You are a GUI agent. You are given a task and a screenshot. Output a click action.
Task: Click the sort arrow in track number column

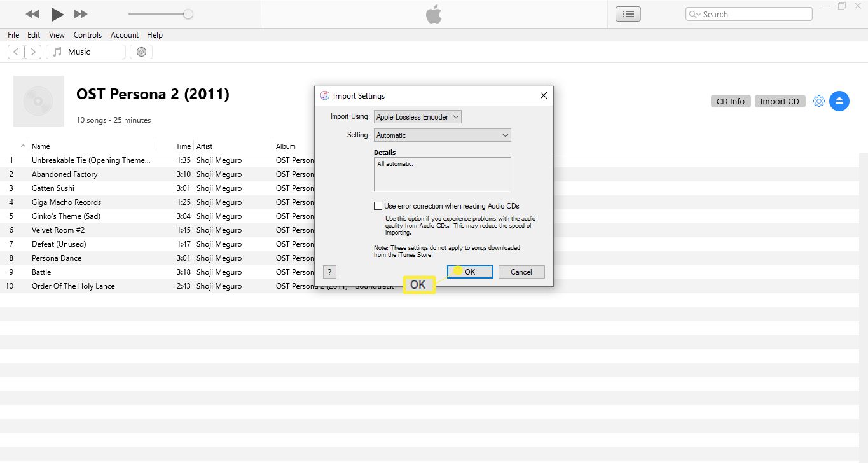pyautogui.click(x=24, y=146)
